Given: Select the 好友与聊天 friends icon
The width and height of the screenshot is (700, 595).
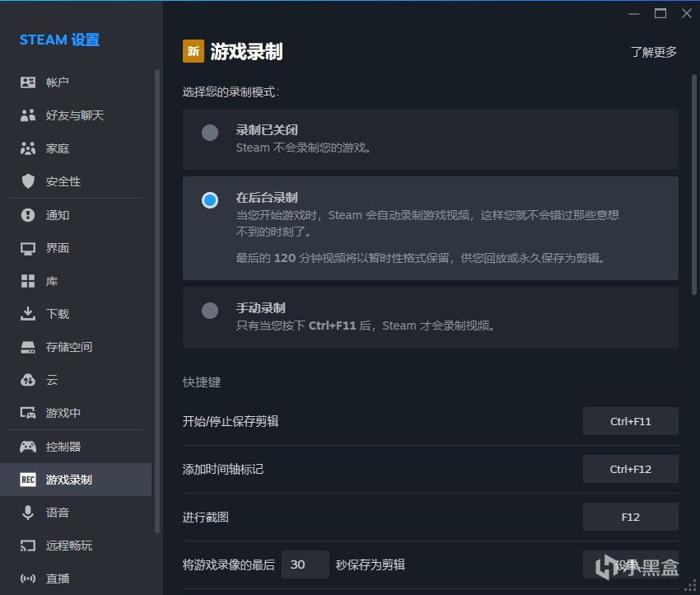Looking at the screenshot, I should coord(28,115).
